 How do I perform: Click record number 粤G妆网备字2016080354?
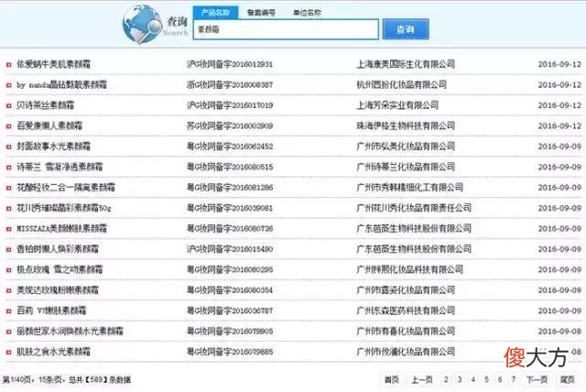coord(230,290)
